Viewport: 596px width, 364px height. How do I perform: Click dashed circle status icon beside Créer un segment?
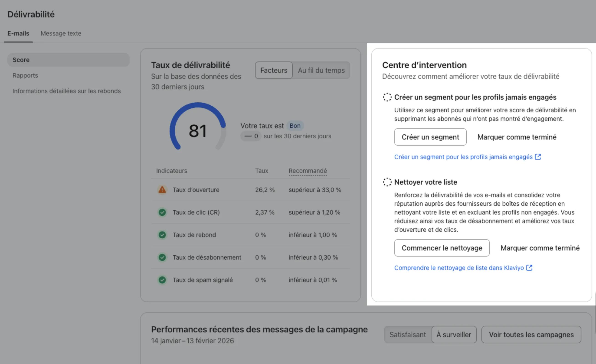click(x=387, y=97)
